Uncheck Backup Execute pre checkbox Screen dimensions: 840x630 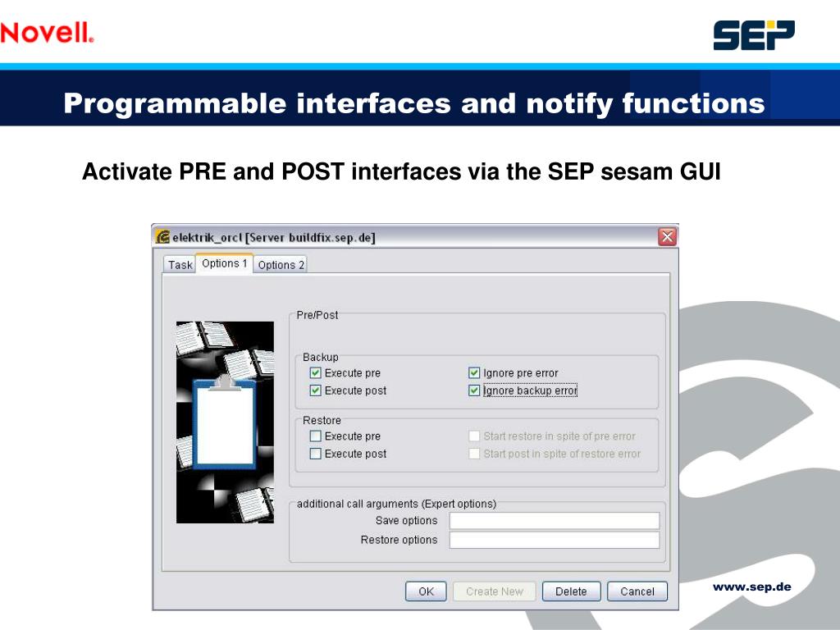pos(316,373)
